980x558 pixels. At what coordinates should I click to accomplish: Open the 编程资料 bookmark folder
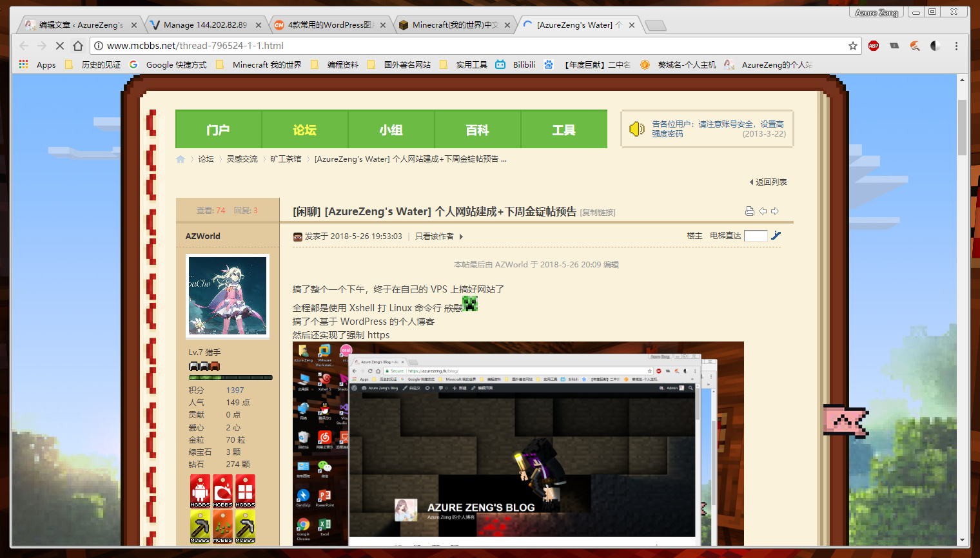(x=335, y=64)
